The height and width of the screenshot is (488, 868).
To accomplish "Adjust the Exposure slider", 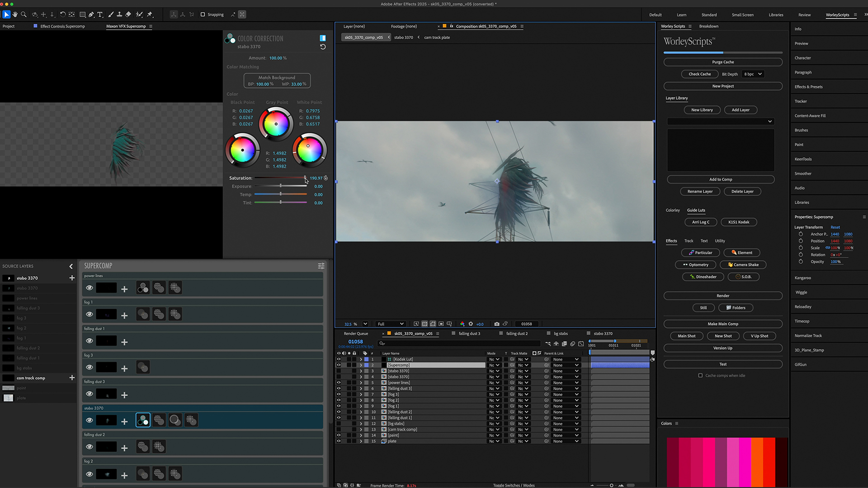I will coord(281,186).
